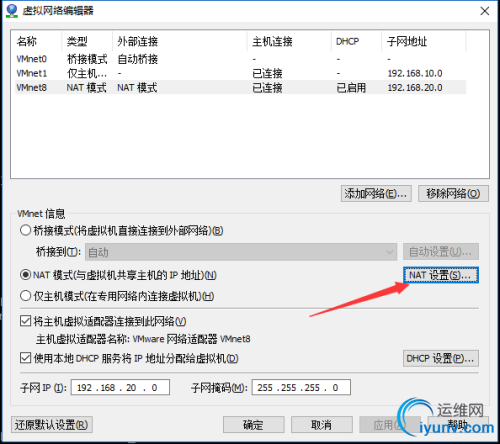Click 还原默认设置(R) button
This screenshot has height=444, width=500.
52,425
